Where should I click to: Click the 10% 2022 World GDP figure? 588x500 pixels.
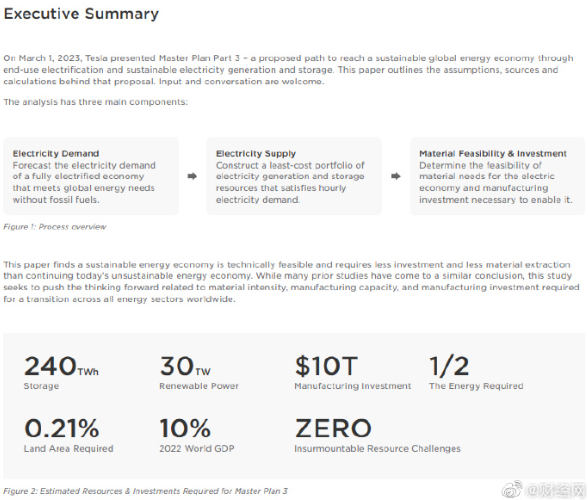pyautogui.click(x=196, y=435)
